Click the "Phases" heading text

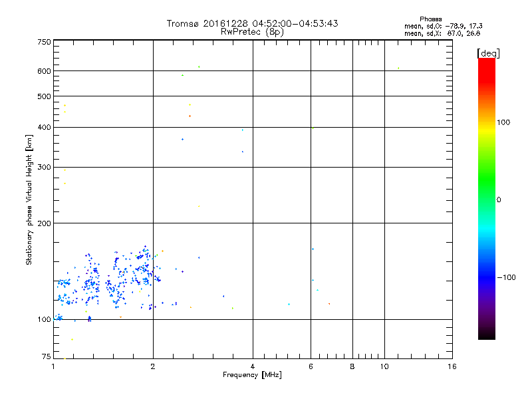pyautogui.click(x=430, y=19)
